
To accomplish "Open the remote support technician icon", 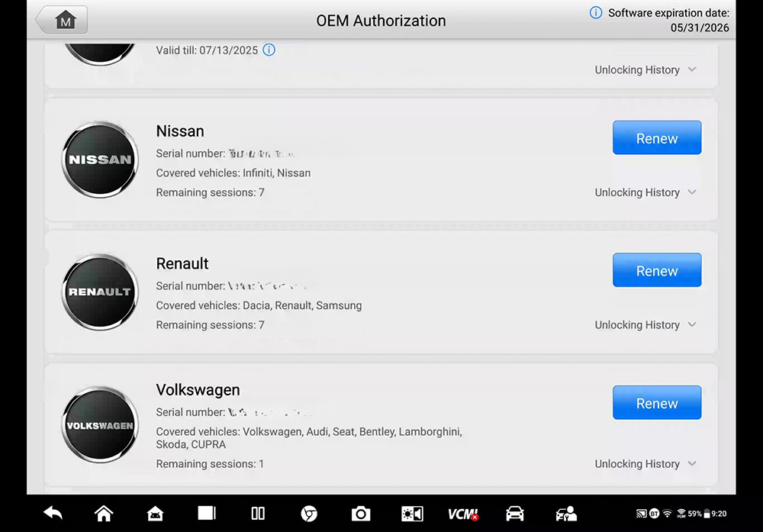I will click(x=566, y=514).
